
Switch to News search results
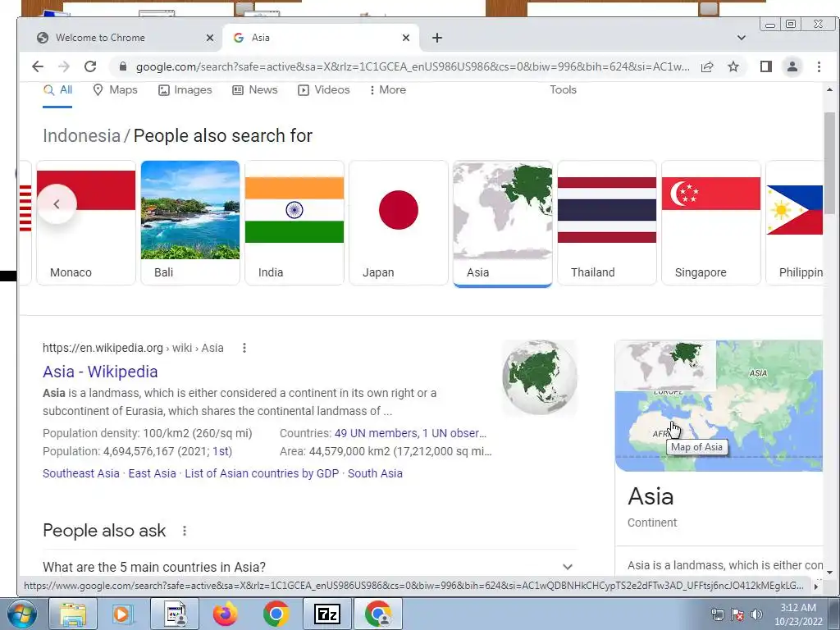(255, 90)
